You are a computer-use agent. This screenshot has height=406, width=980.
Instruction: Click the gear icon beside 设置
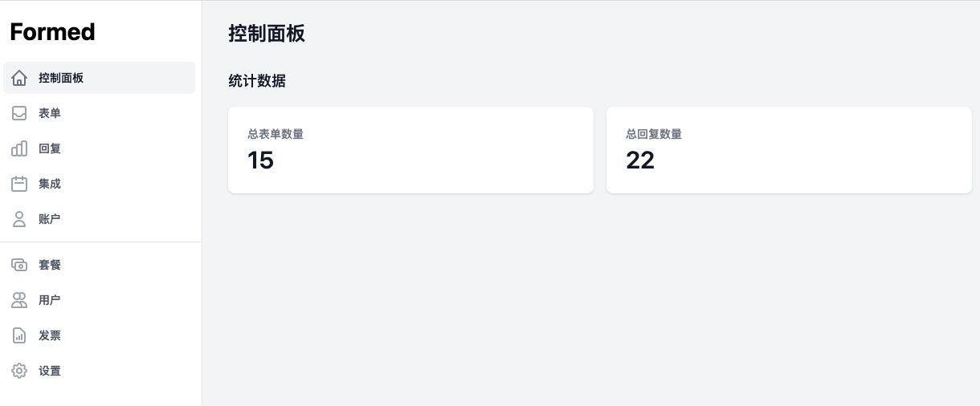click(x=20, y=371)
